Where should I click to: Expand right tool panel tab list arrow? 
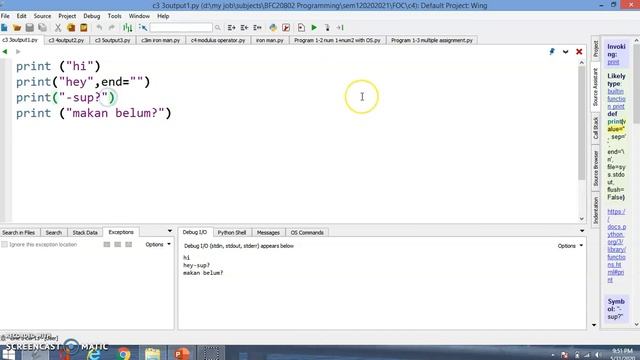point(582,231)
